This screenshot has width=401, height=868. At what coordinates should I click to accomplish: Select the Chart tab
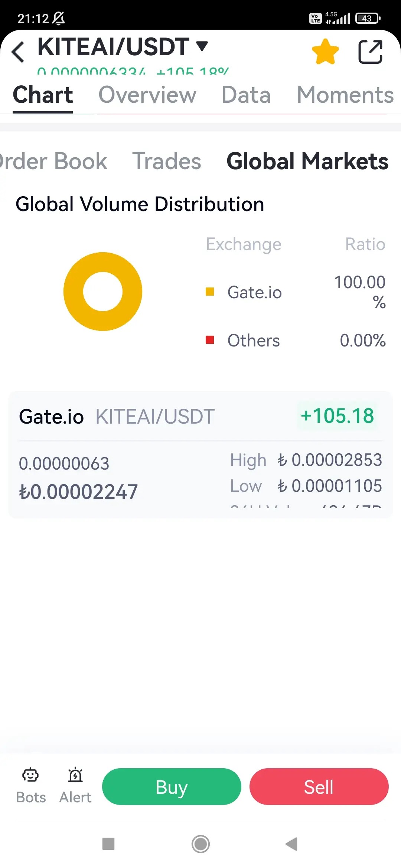(43, 95)
